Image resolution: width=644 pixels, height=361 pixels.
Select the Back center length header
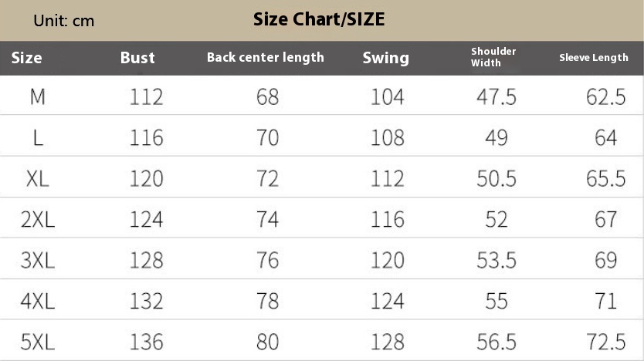click(266, 57)
